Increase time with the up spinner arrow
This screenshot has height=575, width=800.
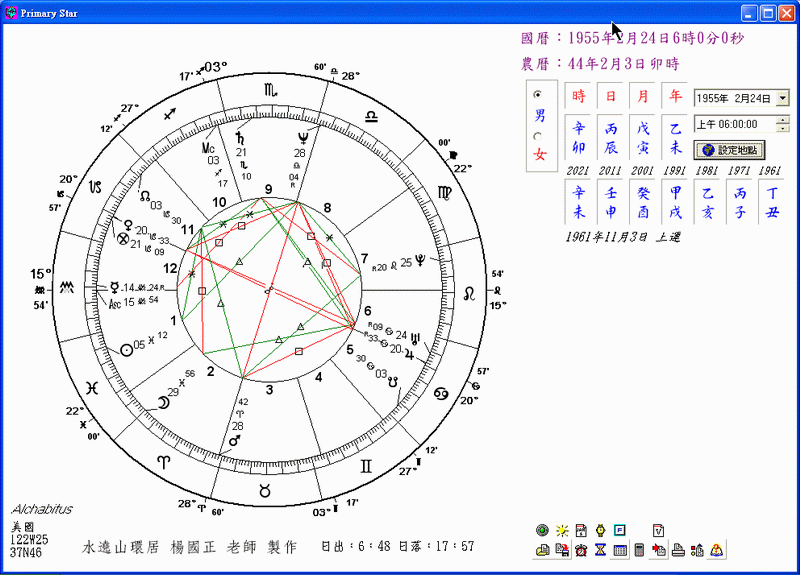pyautogui.click(x=782, y=120)
